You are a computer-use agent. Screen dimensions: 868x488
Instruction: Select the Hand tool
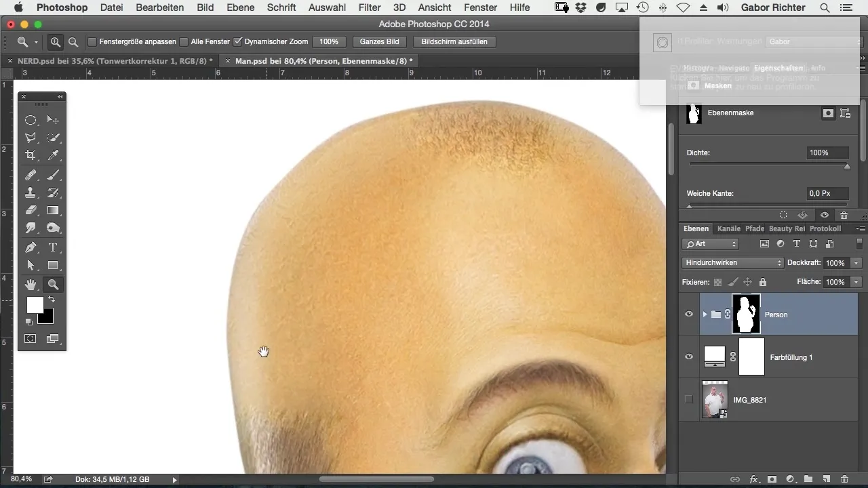[31, 285]
